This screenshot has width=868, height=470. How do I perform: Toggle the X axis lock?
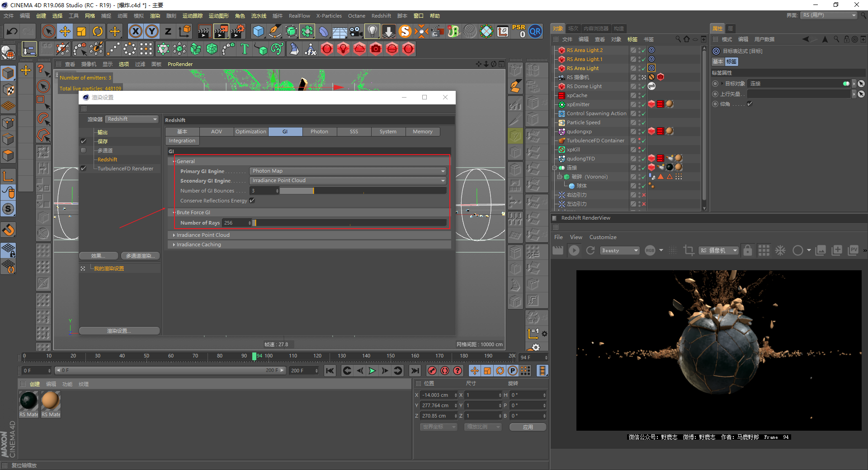coord(135,31)
